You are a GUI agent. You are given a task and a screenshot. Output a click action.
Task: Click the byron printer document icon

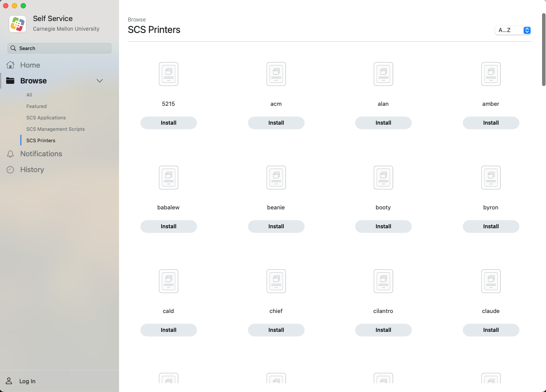(491, 177)
